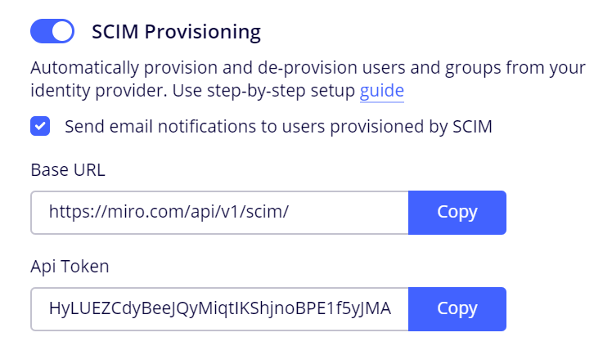Click the email notifications label text

pos(278,127)
